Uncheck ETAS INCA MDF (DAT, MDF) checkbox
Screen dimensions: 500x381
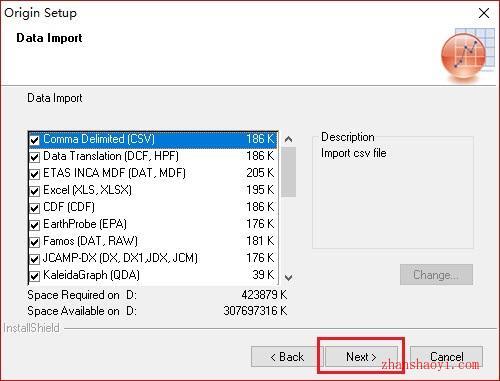click(x=35, y=174)
